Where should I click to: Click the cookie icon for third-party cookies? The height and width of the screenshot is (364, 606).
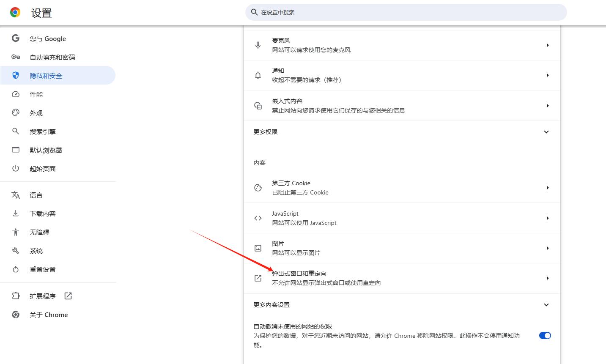click(x=258, y=188)
